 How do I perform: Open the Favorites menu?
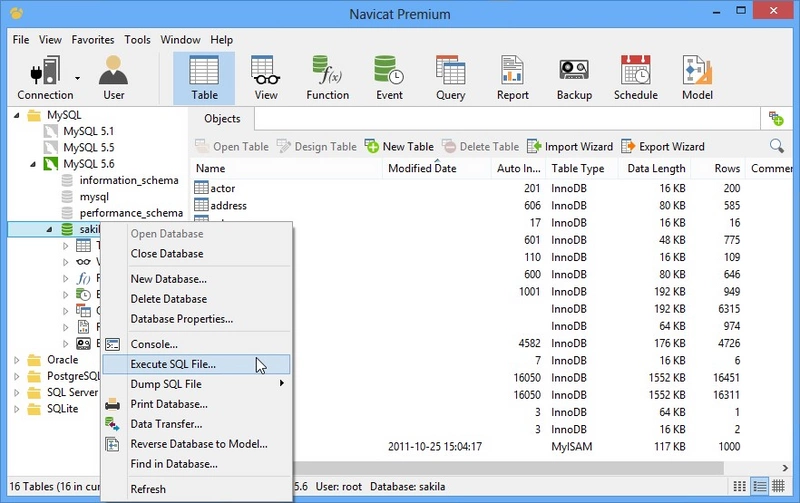pyautogui.click(x=93, y=40)
